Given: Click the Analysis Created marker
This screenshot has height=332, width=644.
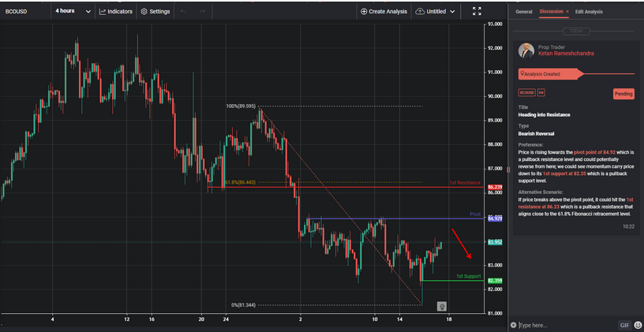Looking at the screenshot, I should click(x=551, y=74).
